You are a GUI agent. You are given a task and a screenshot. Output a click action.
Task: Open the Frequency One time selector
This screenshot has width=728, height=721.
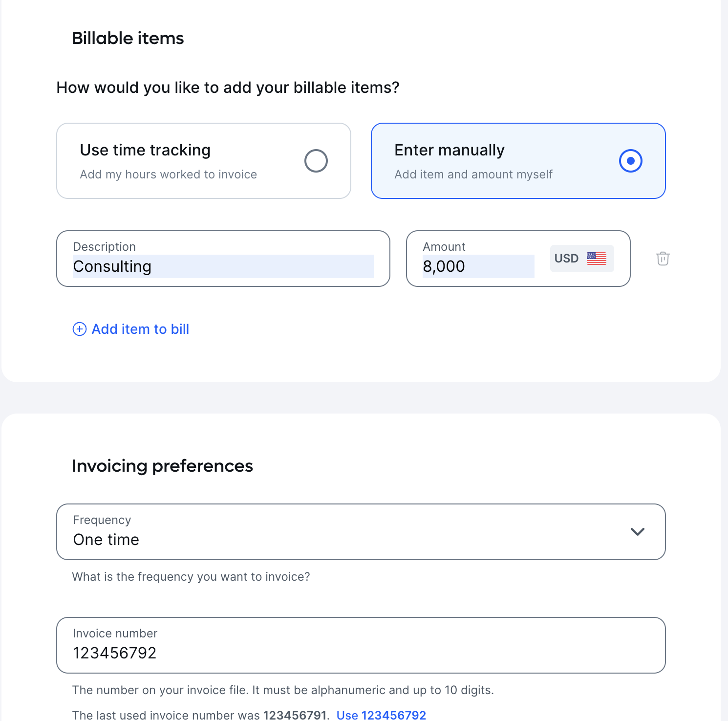pos(361,532)
